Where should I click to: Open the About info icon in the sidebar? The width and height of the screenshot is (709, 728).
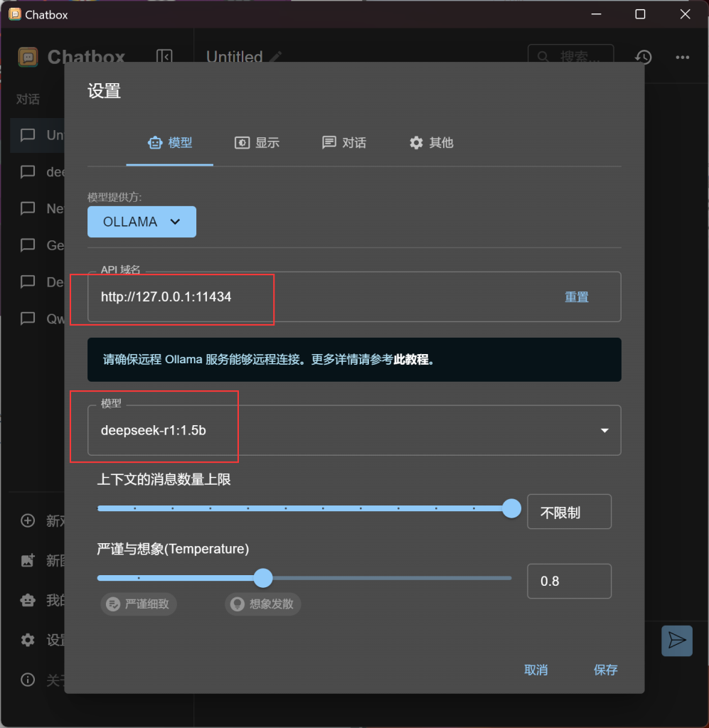coord(28,680)
